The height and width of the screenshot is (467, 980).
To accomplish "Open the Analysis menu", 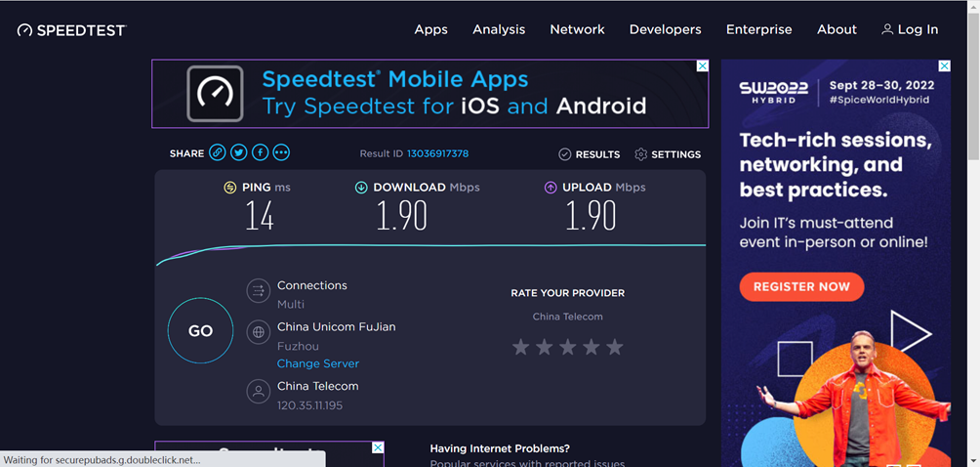I will pos(499,29).
